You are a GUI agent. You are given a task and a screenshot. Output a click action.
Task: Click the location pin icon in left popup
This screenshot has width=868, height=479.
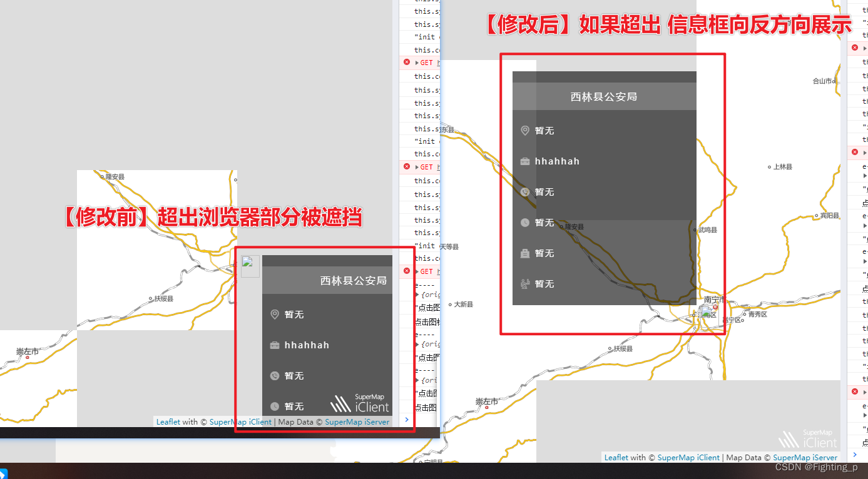click(274, 315)
